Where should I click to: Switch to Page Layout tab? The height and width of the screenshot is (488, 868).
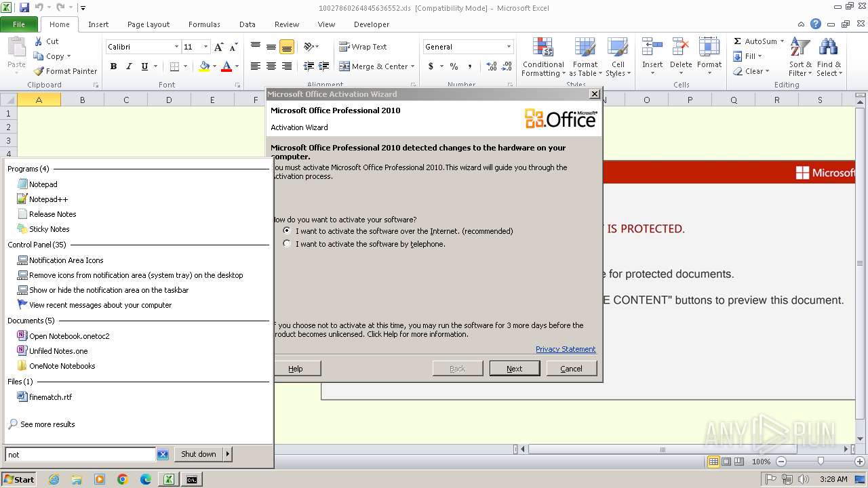(149, 24)
